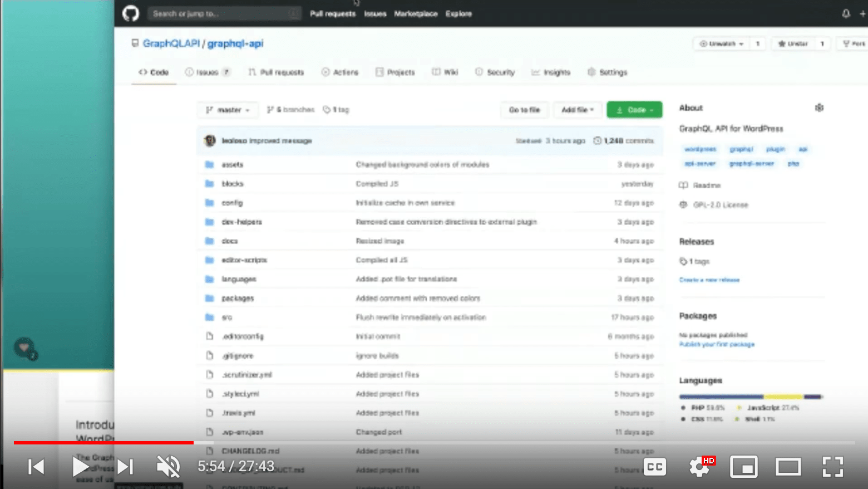Image resolution: width=868 pixels, height=489 pixels.
Task: Select the Code tab
Action: tap(154, 72)
